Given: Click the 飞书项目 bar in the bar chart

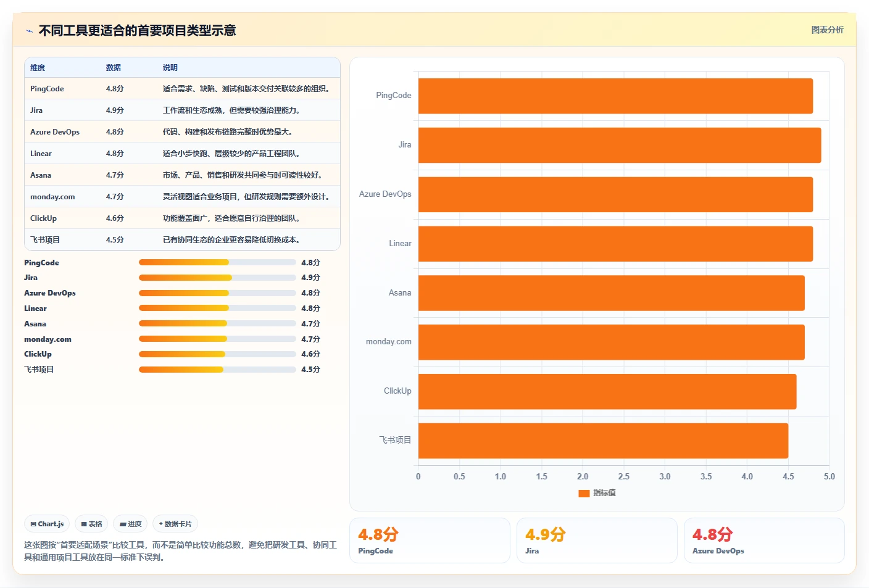Looking at the screenshot, I should click(x=603, y=441).
